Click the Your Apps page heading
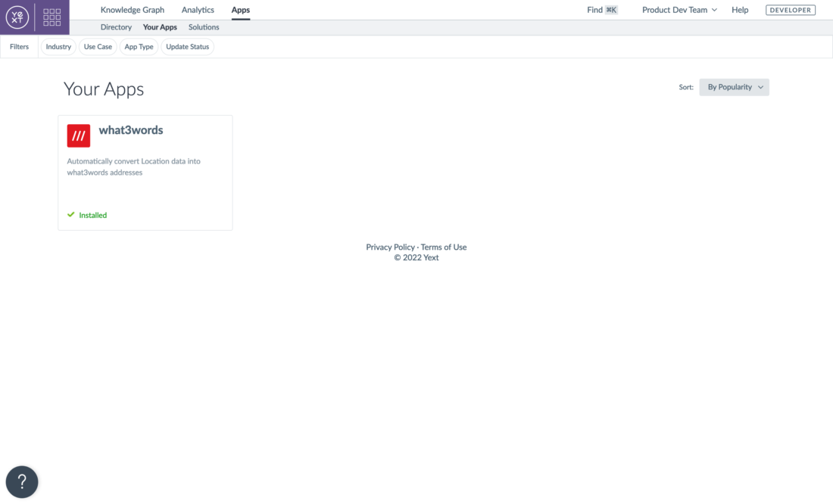The width and height of the screenshot is (833, 504). click(104, 89)
